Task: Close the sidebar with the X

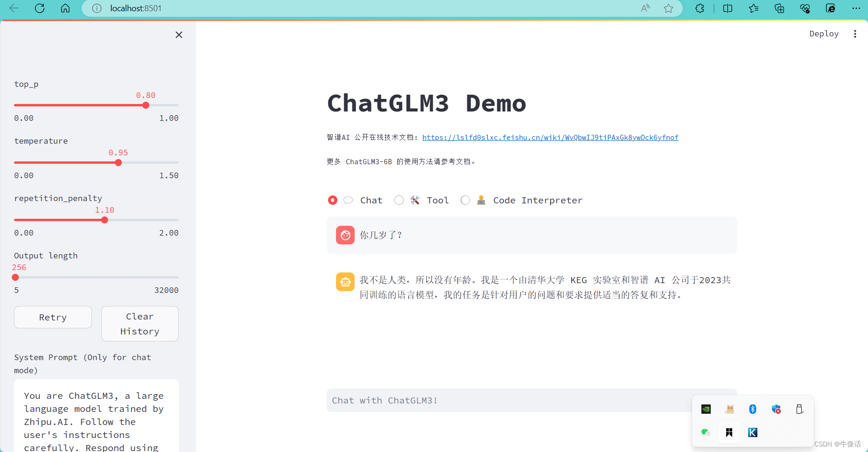Action: point(179,35)
